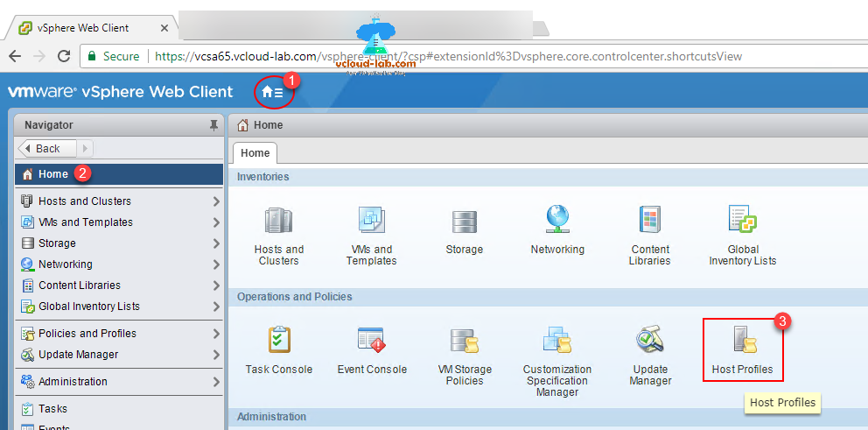
Task: Select Networking in Navigator list
Action: click(x=119, y=264)
